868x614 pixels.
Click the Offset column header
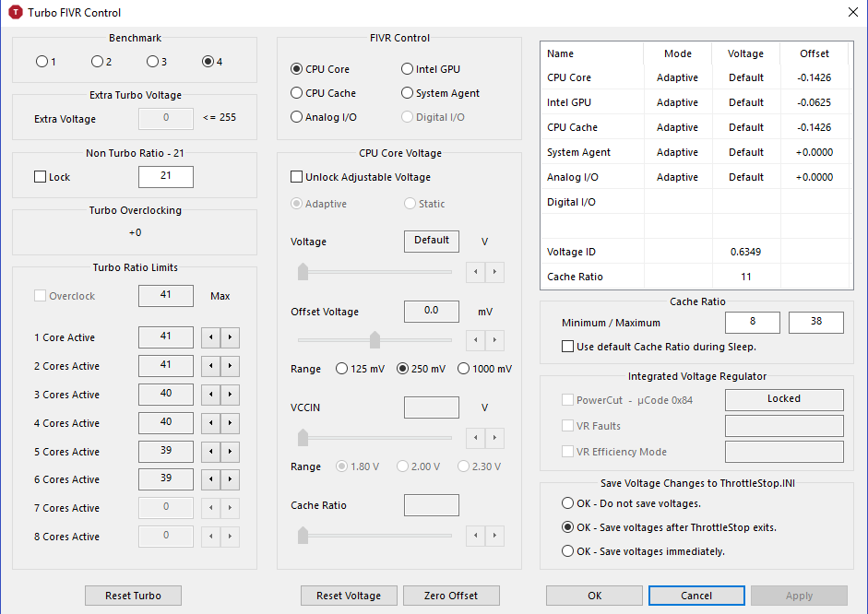[814, 53]
